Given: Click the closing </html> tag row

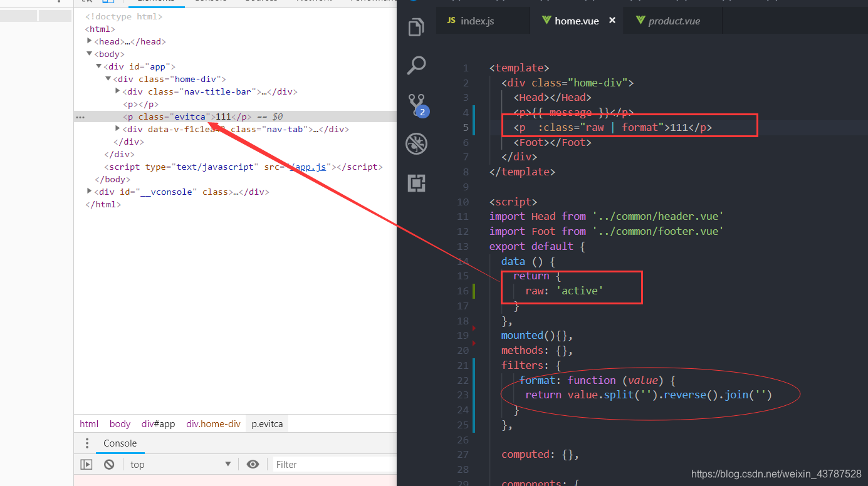Looking at the screenshot, I should [x=103, y=204].
